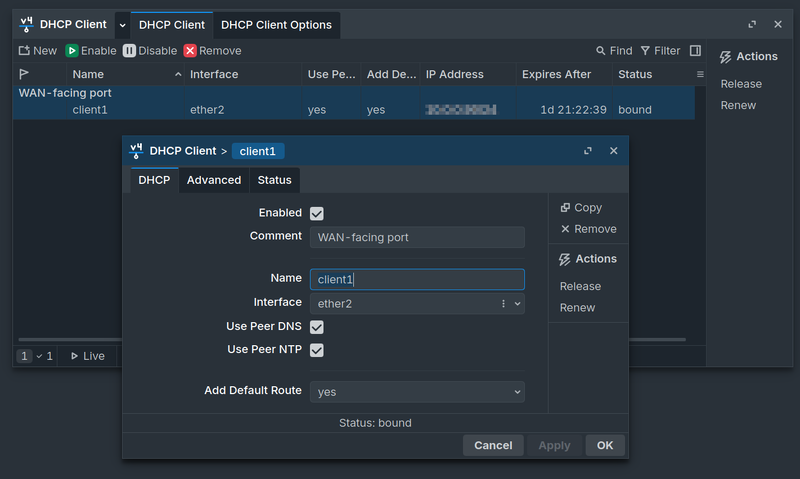Click Renew in the dialog Actions list
Image resolution: width=800 pixels, height=479 pixels.
tap(577, 308)
